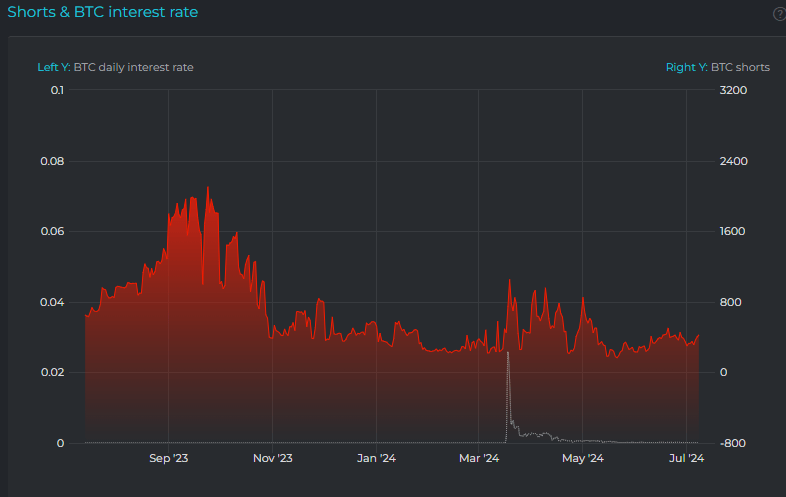Click the 0.1 left axis value
The image size is (786, 497).
point(57,90)
